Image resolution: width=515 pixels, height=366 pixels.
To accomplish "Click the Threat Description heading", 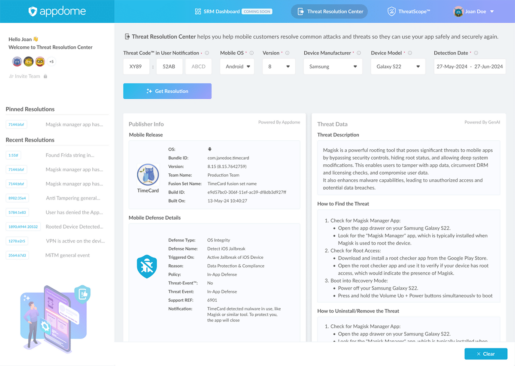I will [x=338, y=135].
